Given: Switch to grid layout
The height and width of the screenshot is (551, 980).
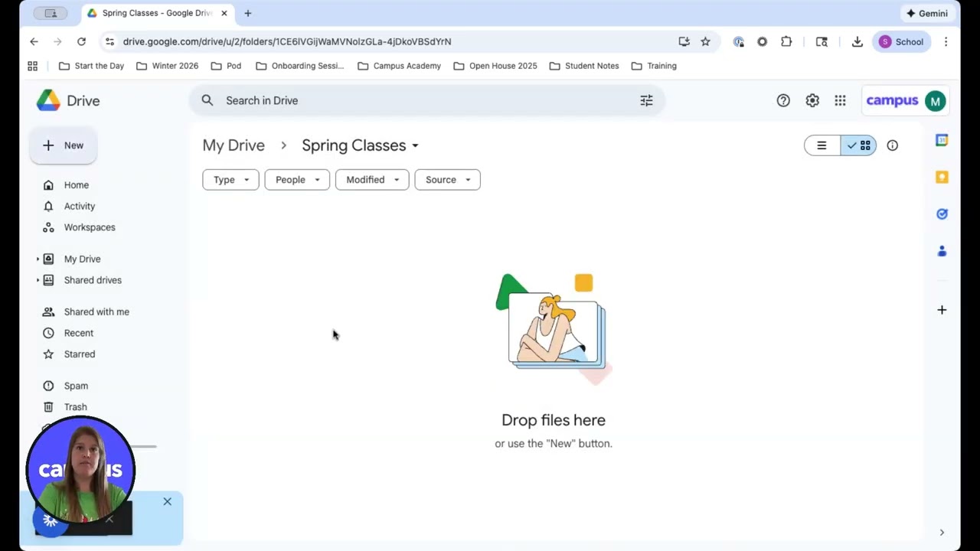Looking at the screenshot, I should [858, 145].
